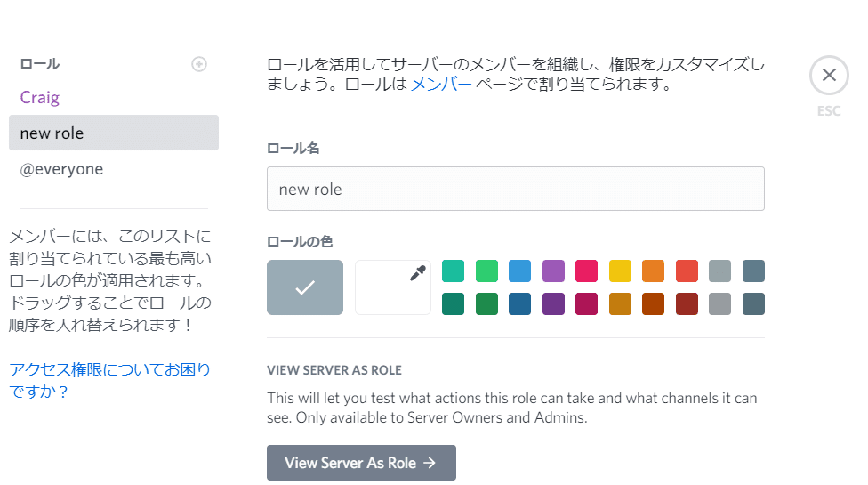Pick the dark red color swatch

(x=687, y=304)
